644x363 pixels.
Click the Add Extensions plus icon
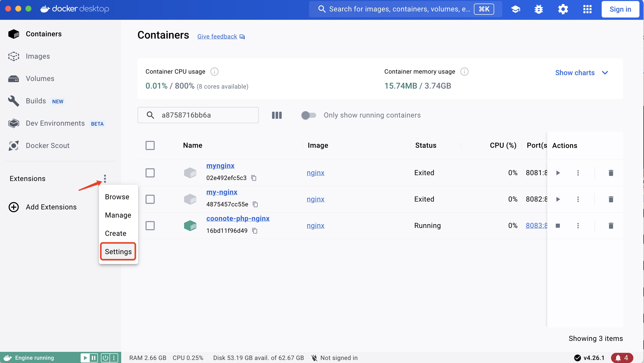coord(14,207)
